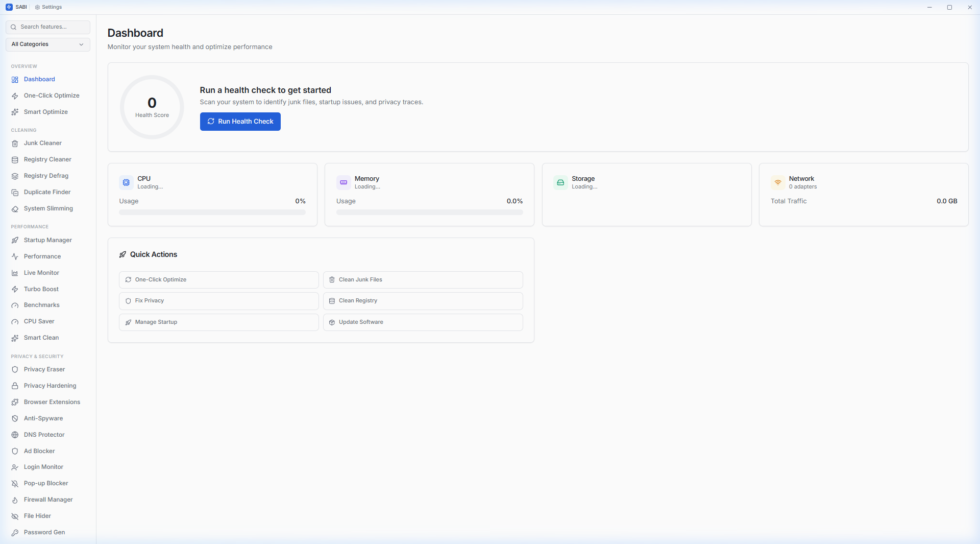Click the Memory usage progress bar
The width and height of the screenshot is (980, 544).
429,212
